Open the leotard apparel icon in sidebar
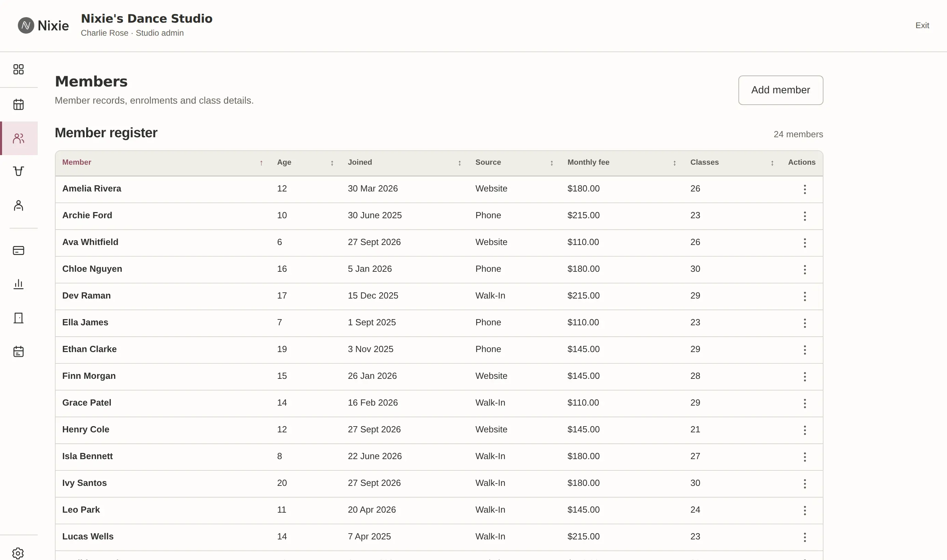The image size is (947, 560). point(19,171)
